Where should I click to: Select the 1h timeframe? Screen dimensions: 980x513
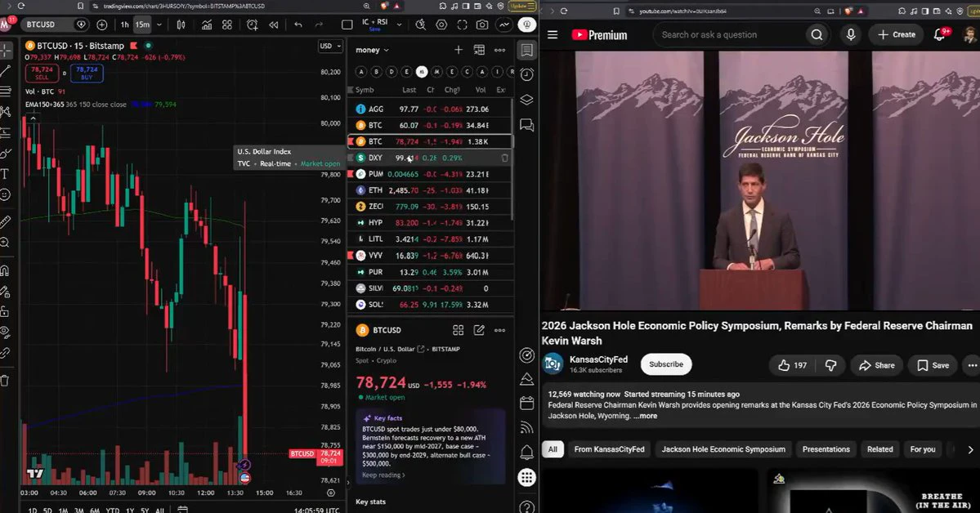[124, 25]
